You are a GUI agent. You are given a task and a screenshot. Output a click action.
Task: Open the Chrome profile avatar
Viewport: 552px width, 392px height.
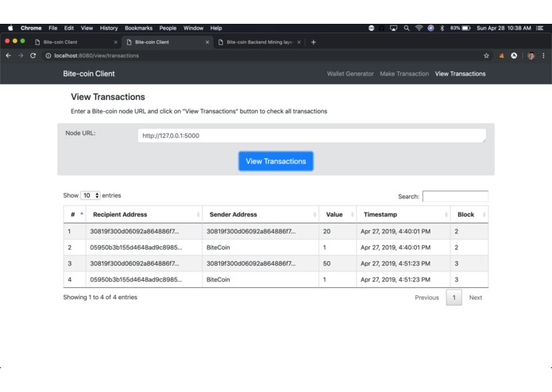(531, 56)
